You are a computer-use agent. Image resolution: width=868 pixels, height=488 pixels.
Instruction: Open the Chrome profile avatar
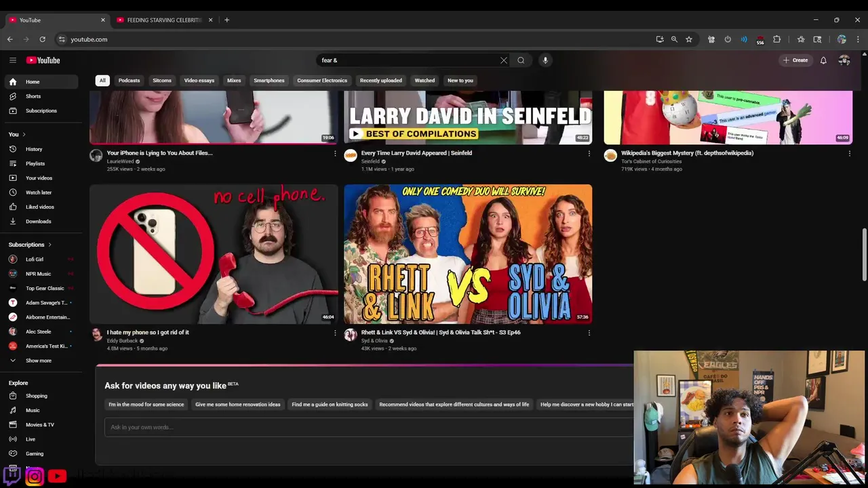coord(842,39)
